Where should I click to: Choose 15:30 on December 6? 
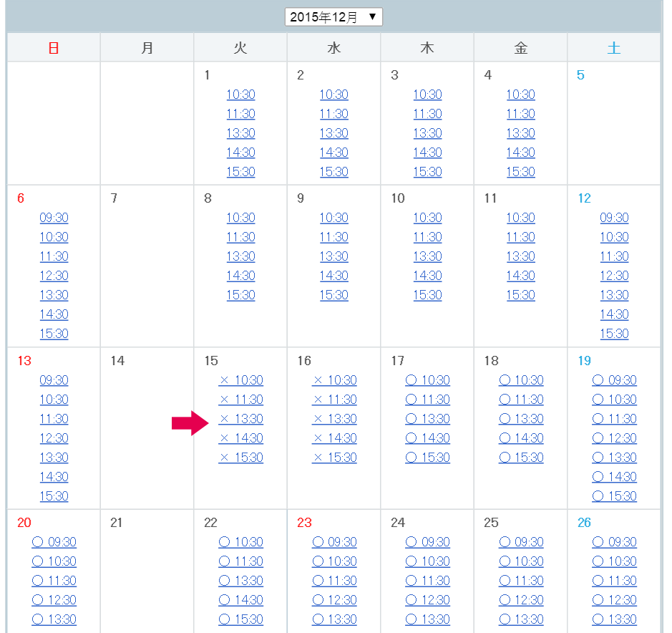click(54, 333)
